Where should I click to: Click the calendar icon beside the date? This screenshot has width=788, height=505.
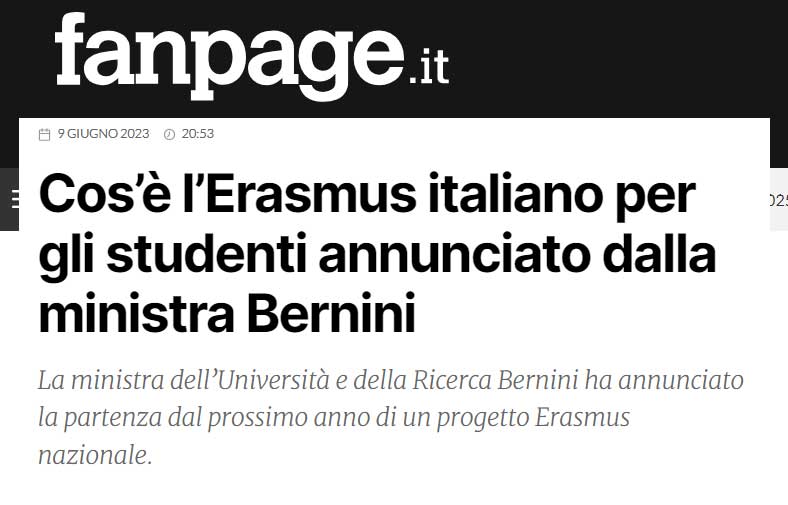tap(44, 134)
